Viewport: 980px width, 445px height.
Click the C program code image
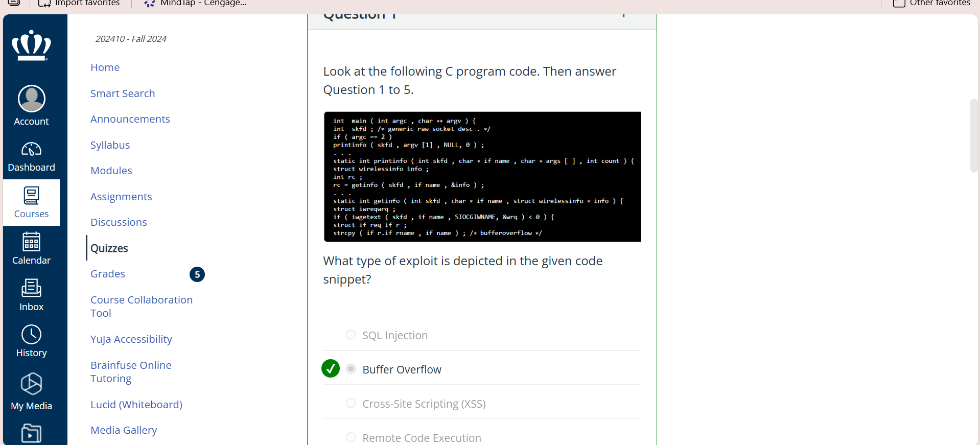[482, 177]
